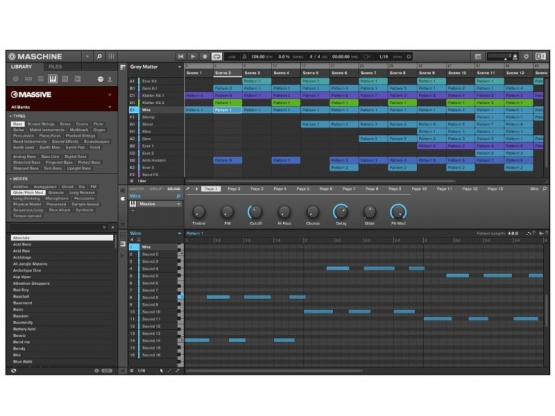Open the audio engine settings gear icon
This screenshot has height=416, width=555.
(x=526, y=57)
